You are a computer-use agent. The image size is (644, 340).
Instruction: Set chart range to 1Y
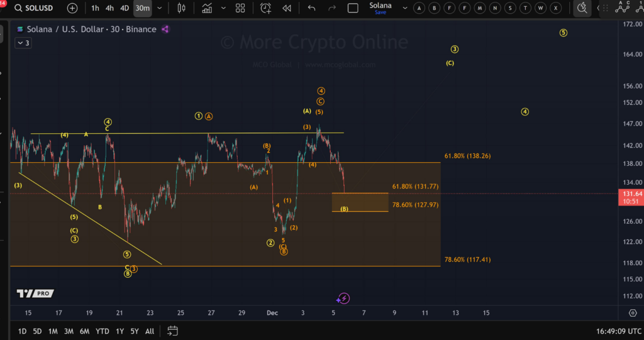(119, 331)
